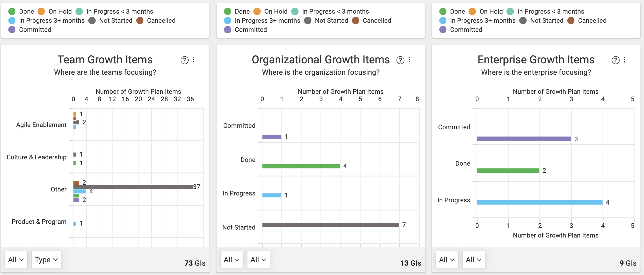The image size is (644, 275).
Task: Click the In Progress bar in Enterprise chart
Action: click(x=540, y=202)
